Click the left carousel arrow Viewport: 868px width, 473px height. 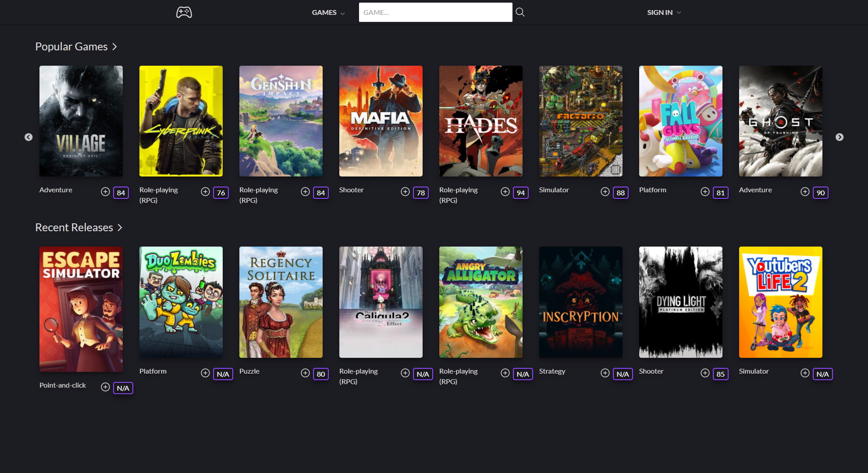click(29, 137)
